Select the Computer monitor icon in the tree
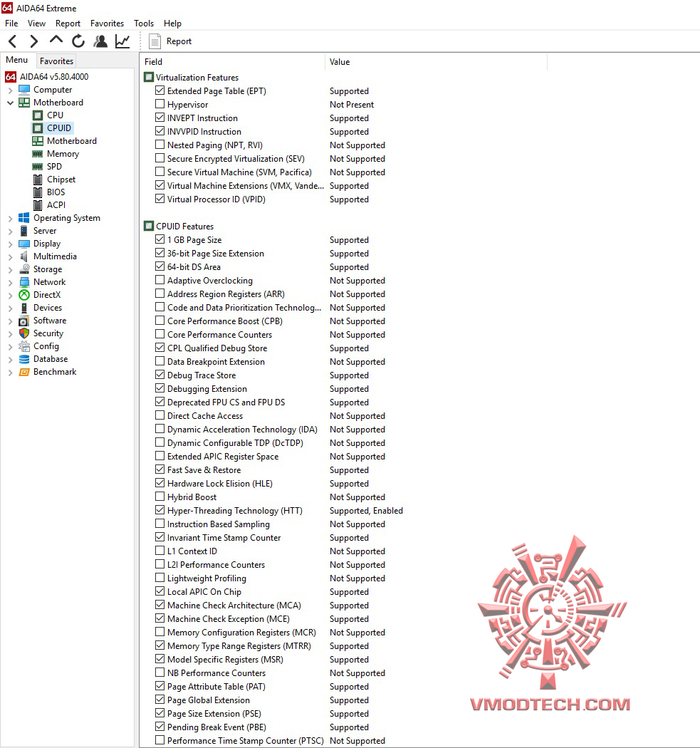The image size is (700, 748). tap(24, 90)
